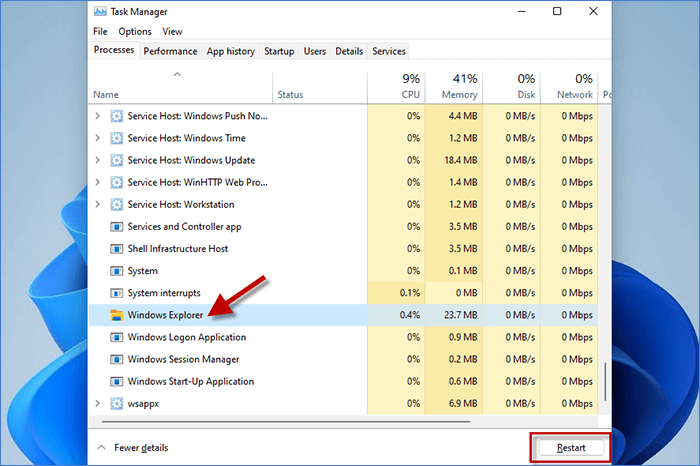The image size is (700, 466).
Task: Click the 0.4% CPU value
Action: (409, 315)
